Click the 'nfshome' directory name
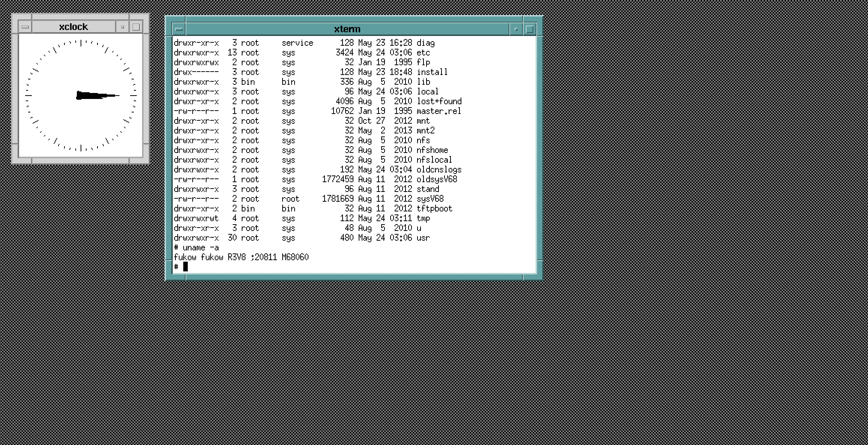This screenshot has width=868, height=445. coord(433,150)
